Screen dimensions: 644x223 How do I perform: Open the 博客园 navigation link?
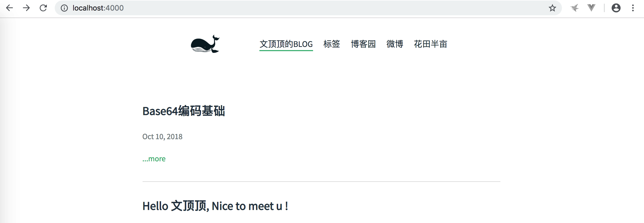click(363, 44)
